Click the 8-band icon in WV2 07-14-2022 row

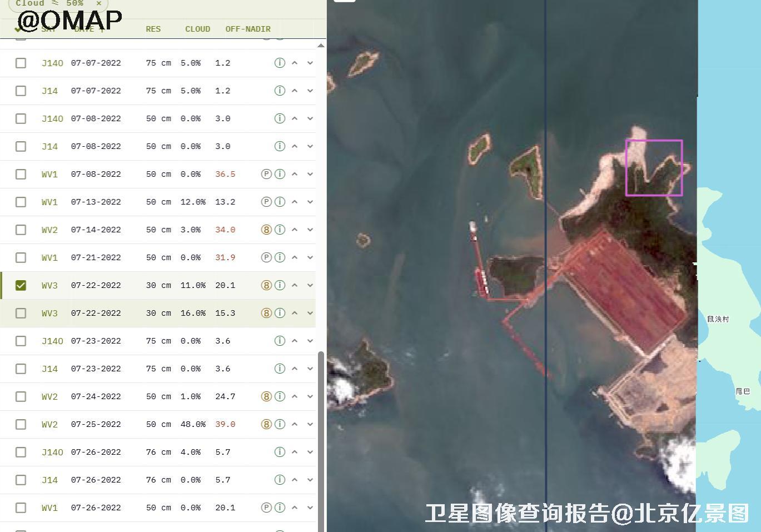(266, 230)
